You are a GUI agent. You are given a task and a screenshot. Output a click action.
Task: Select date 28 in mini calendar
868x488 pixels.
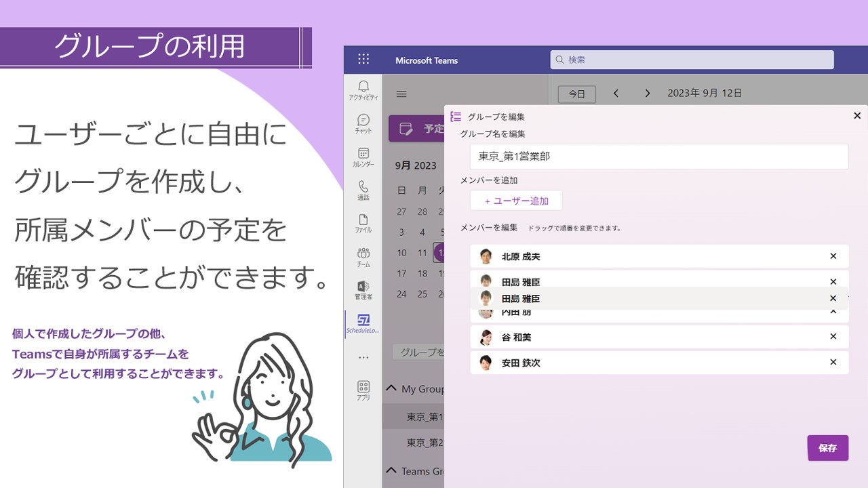coord(422,211)
